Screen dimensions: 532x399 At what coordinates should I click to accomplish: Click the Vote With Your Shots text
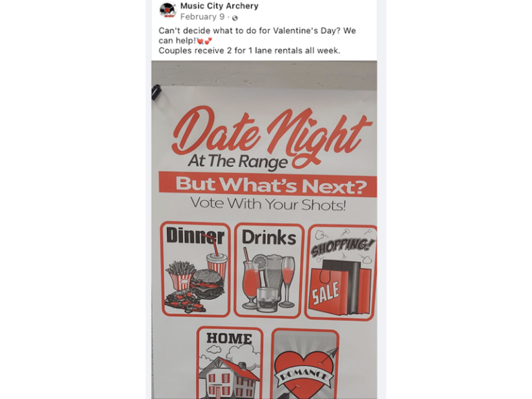[268, 204]
